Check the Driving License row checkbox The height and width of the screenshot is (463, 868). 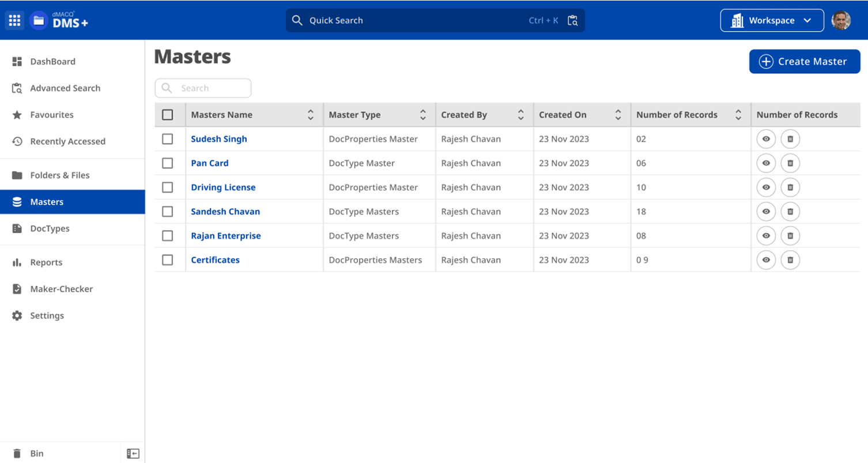(168, 187)
